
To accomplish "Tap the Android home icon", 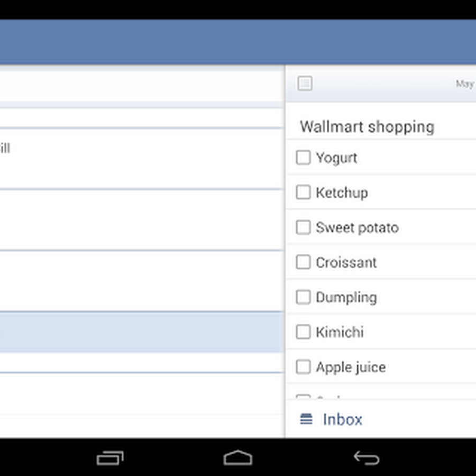I will coord(237,458).
